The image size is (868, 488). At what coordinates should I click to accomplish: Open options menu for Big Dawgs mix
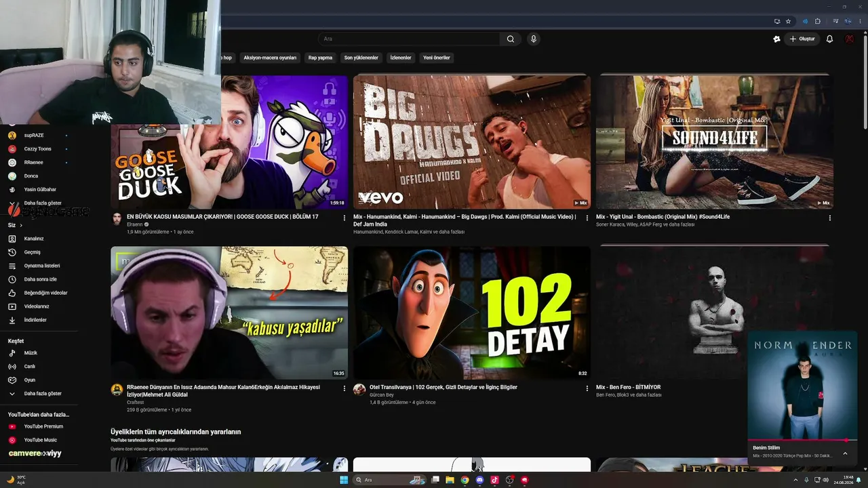point(587,218)
